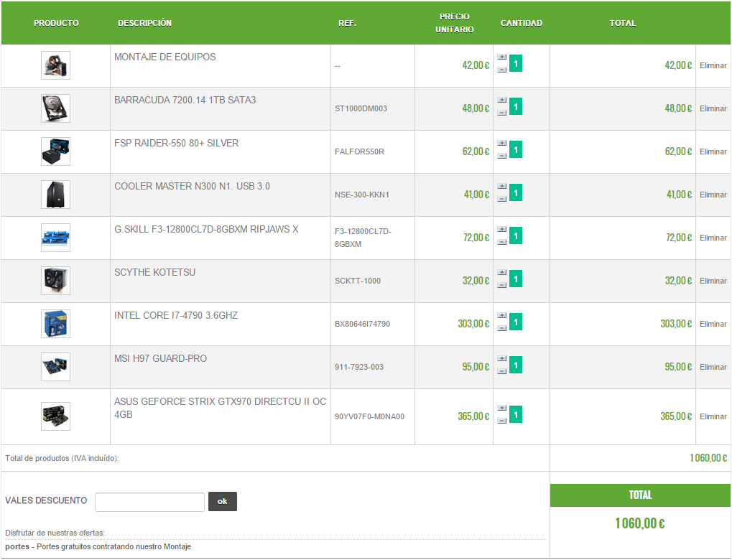Increase quantity of MSI H97 GUARD-PRO
Viewport: 732px width, 560px height.
click(x=502, y=358)
